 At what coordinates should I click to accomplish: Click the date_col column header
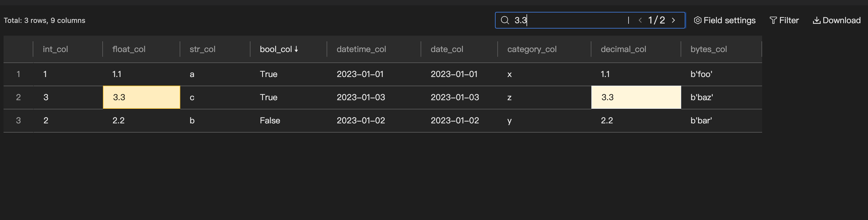click(447, 49)
